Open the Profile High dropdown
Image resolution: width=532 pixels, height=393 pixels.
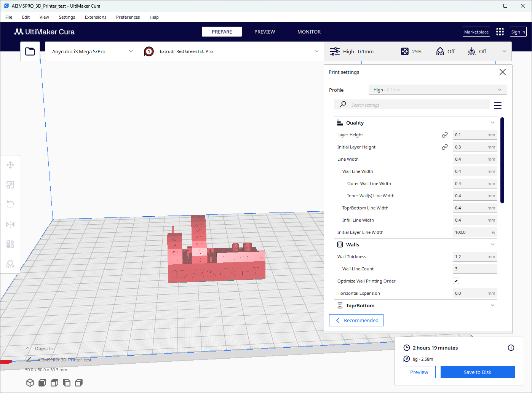click(x=438, y=90)
